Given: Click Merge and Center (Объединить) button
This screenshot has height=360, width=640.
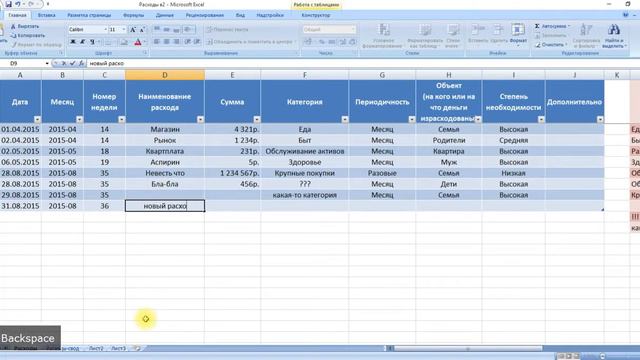Looking at the screenshot, I should [251, 42].
